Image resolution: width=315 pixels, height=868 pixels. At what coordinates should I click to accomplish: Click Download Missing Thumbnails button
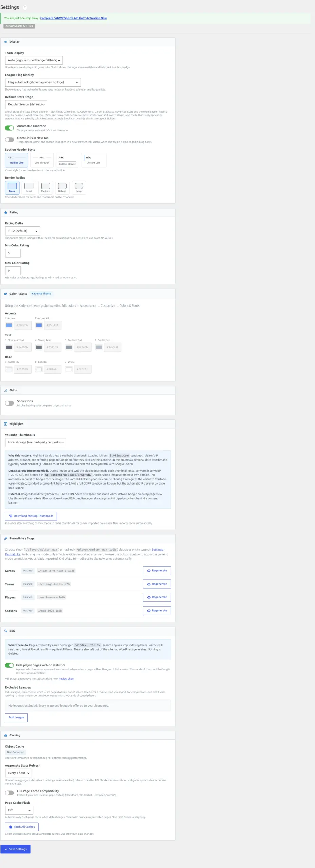[x=31, y=516]
